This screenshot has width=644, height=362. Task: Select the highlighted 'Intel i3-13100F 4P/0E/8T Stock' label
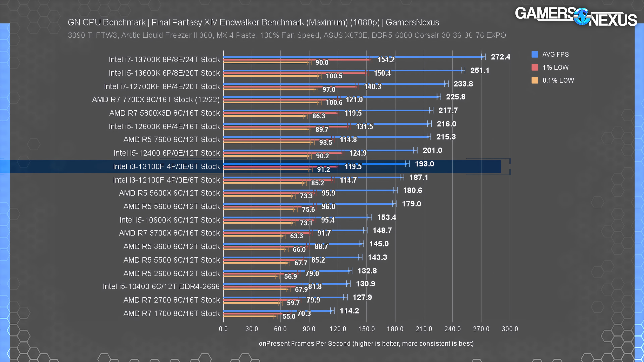pos(167,167)
